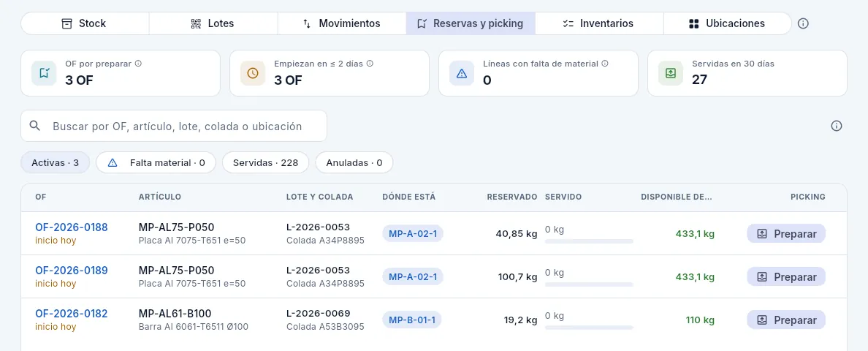Click the MP-A-02-1 location badge for OF-2026-0189

(413, 276)
